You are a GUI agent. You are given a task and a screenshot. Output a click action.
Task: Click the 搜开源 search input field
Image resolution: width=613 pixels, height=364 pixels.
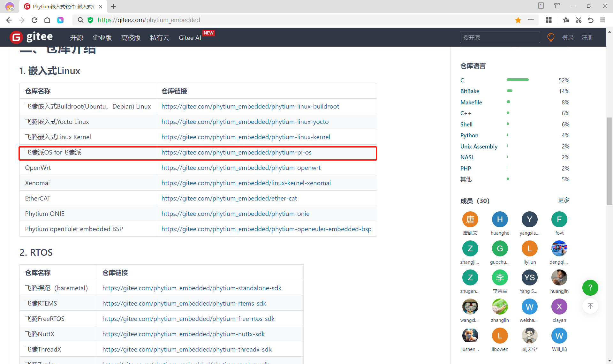click(500, 37)
